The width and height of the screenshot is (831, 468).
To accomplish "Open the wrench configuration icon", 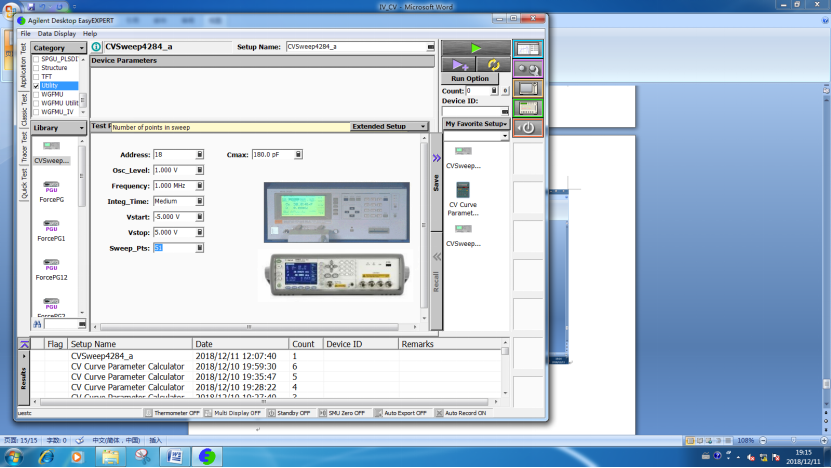I will click(x=528, y=69).
